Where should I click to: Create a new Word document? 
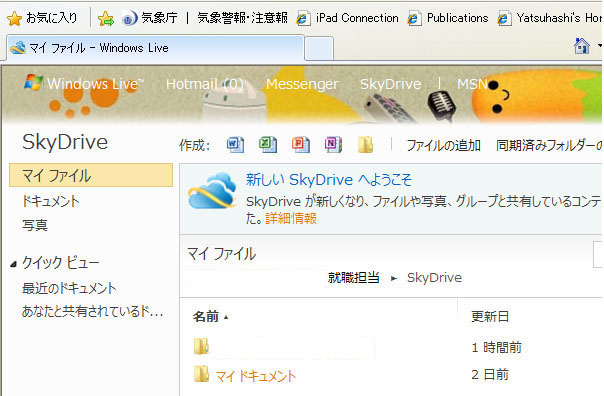(x=235, y=145)
